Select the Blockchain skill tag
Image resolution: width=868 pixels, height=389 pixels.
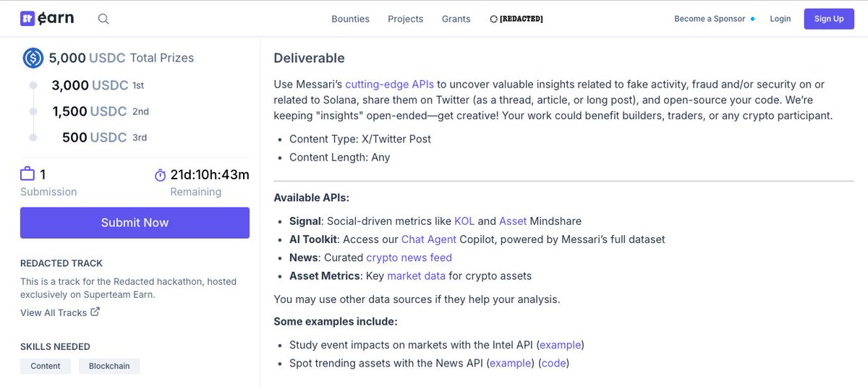pos(109,366)
